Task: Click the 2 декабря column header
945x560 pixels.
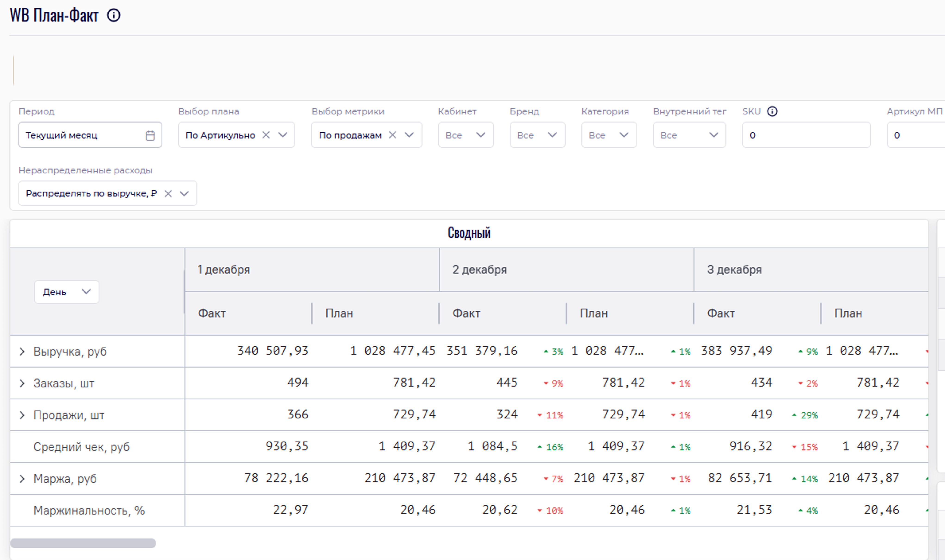Action: (x=479, y=270)
